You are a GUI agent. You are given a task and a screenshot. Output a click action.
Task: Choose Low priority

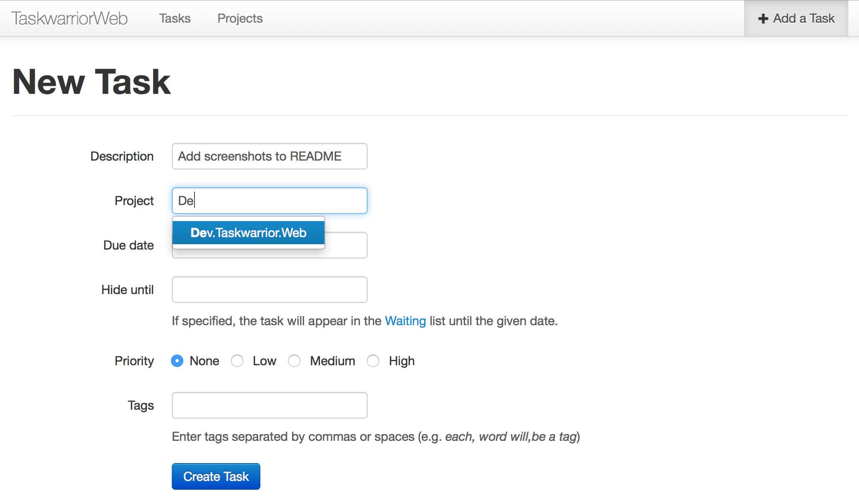237,361
